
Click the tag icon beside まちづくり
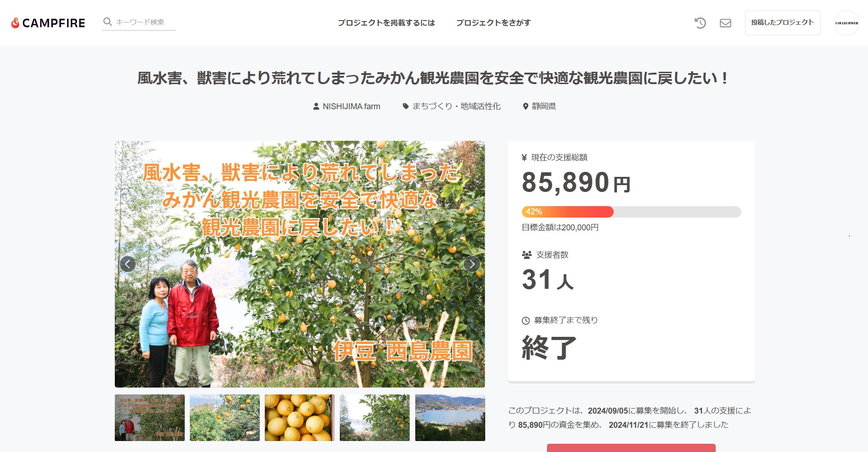pos(405,106)
